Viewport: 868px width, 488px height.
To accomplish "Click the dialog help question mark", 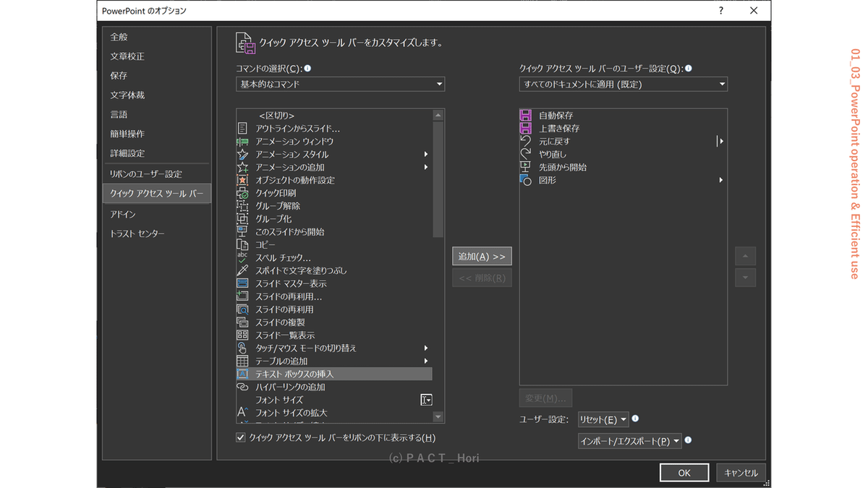I will pyautogui.click(x=721, y=11).
